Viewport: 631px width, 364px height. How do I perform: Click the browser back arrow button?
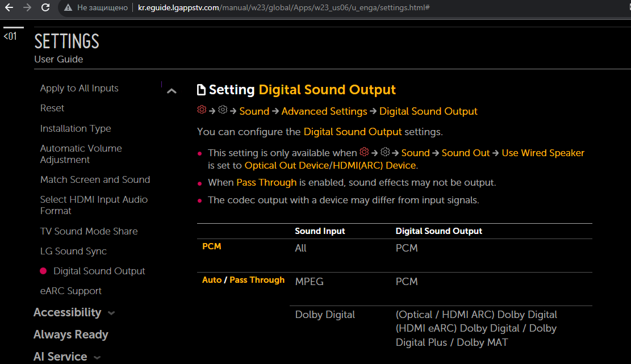point(9,8)
